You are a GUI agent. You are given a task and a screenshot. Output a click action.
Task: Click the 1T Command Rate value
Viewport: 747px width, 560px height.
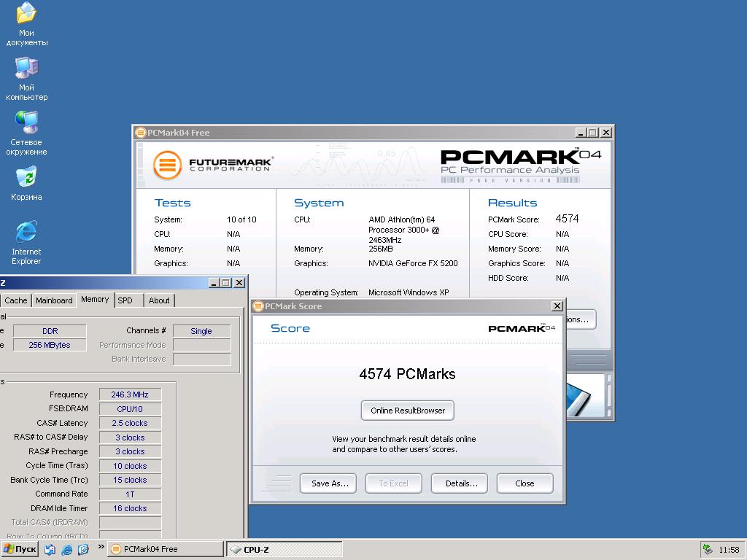(x=130, y=494)
